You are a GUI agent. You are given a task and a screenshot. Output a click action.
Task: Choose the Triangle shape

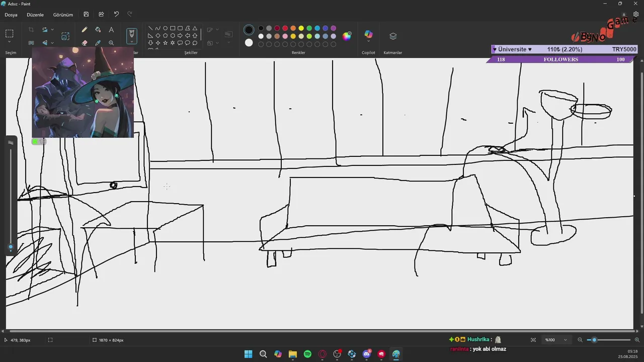pos(195,28)
